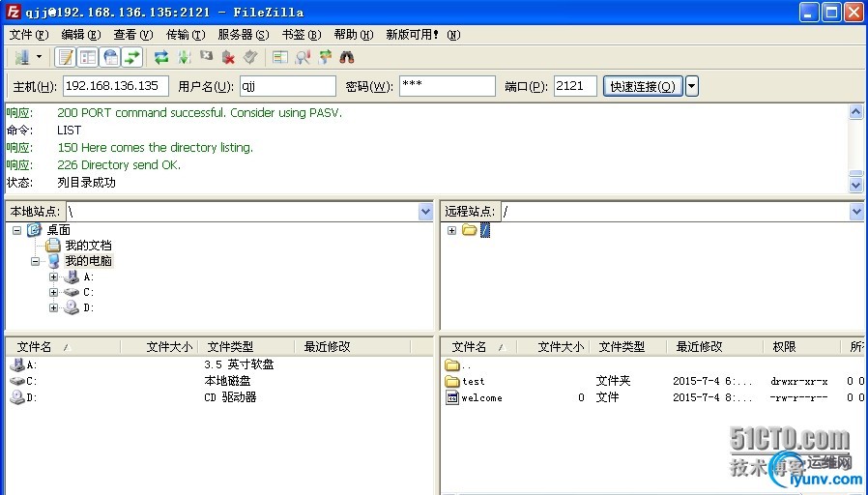Collapse the 我的电脑 tree node
The width and height of the screenshot is (868, 495).
coord(36,261)
